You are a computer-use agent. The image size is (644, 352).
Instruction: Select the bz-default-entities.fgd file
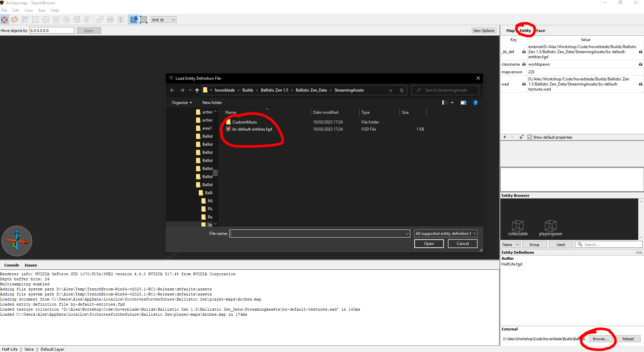pyautogui.click(x=252, y=129)
